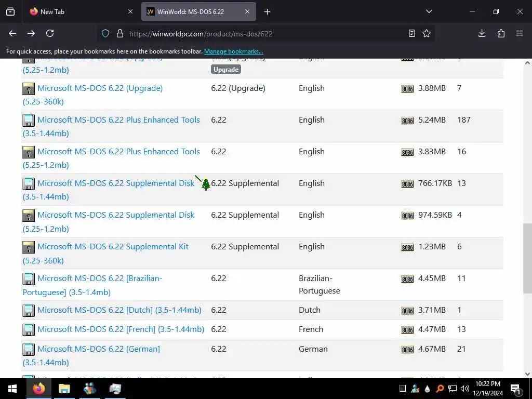Open the Windows Start menu
Image resolution: width=532 pixels, height=399 pixels.
(x=12, y=389)
